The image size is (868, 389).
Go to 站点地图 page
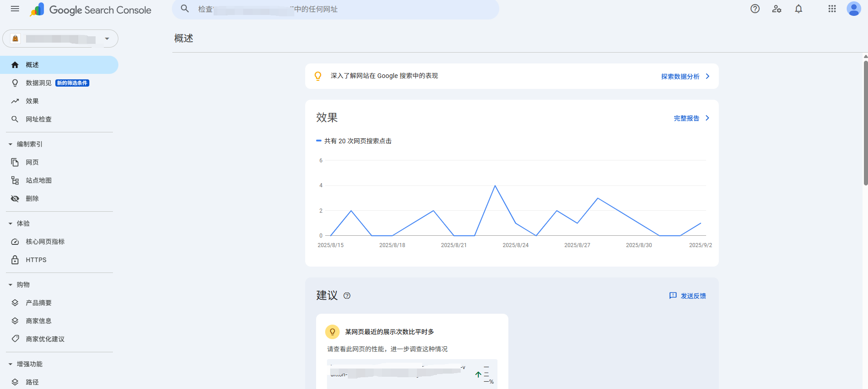[39, 180]
